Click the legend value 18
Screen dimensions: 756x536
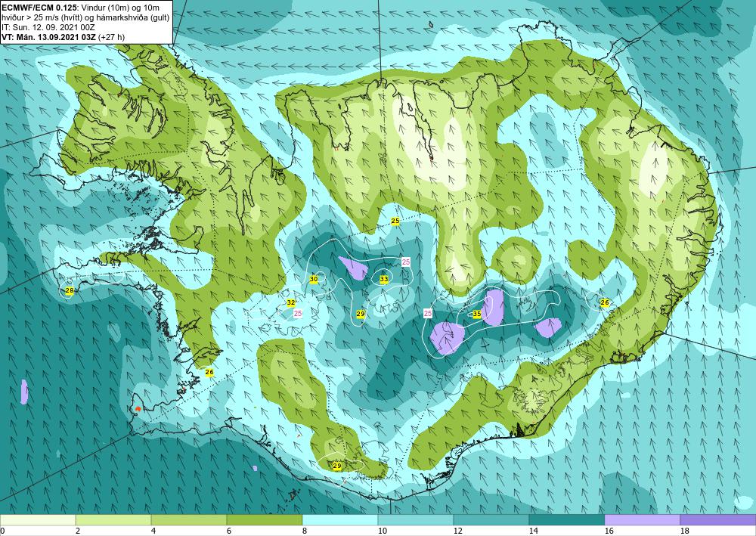(684, 531)
